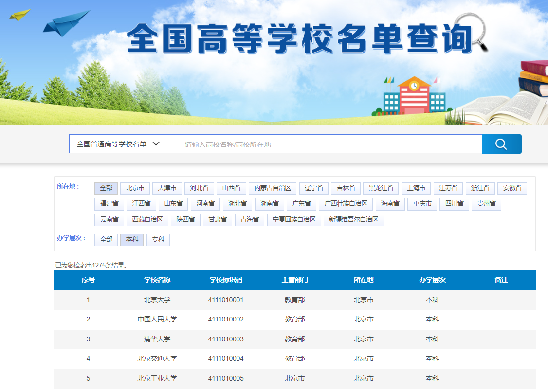Click the 学校名称 column header
The width and height of the screenshot is (548, 392).
157,280
